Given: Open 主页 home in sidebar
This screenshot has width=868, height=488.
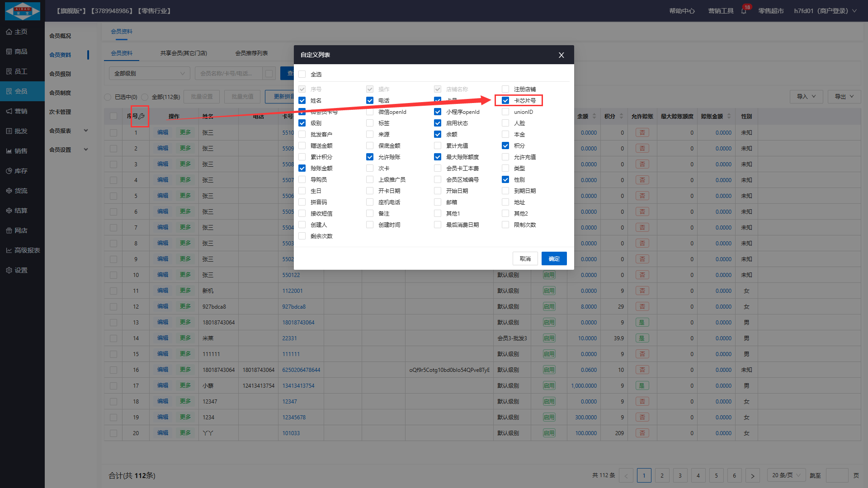Looking at the screenshot, I should click(x=21, y=32).
